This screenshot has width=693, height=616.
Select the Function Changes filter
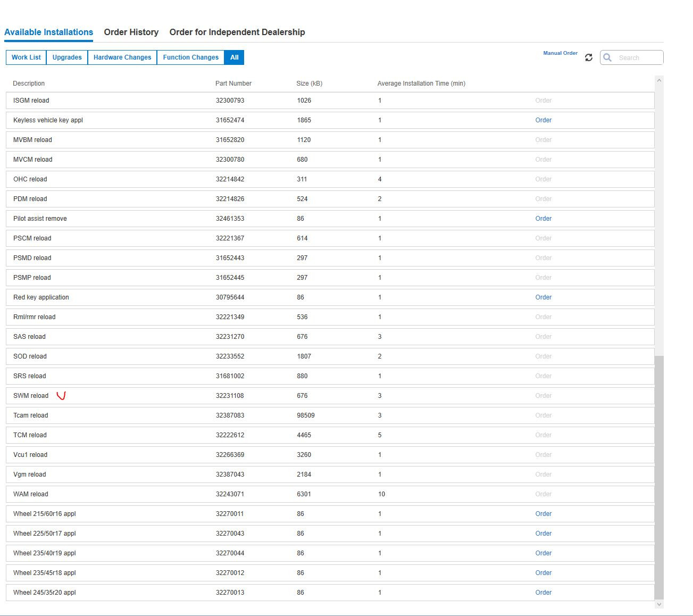coord(190,57)
